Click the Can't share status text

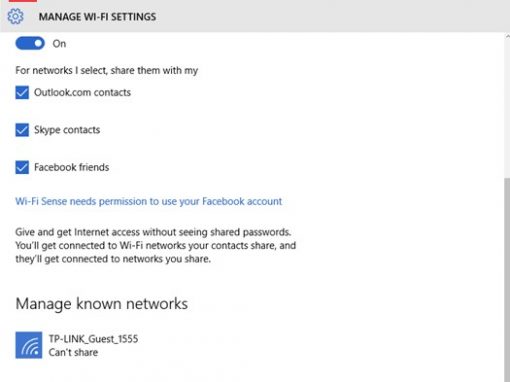pyautogui.click(x=73, y=352)
